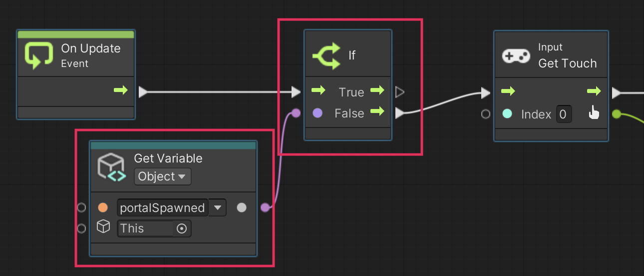
Task: Click the This object picker circle
Action: click(182, 228)
